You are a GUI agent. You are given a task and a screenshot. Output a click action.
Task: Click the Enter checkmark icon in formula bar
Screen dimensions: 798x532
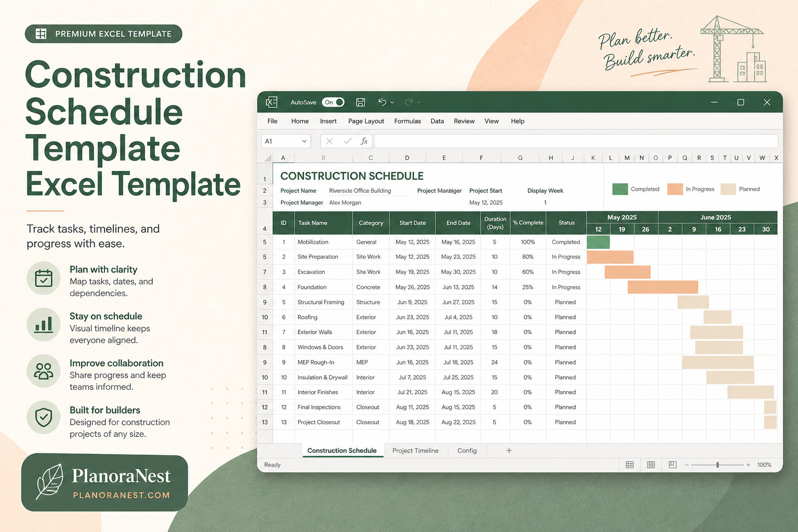click(348, 141)
